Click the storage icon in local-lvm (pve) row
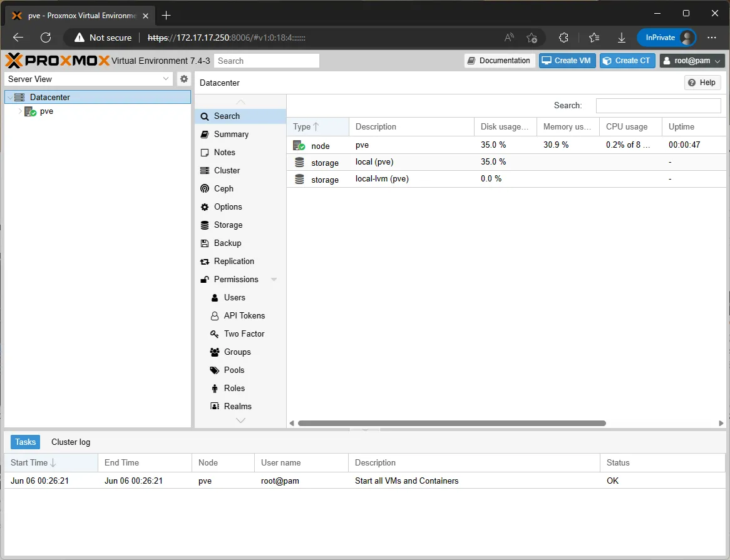 (299, 179)
